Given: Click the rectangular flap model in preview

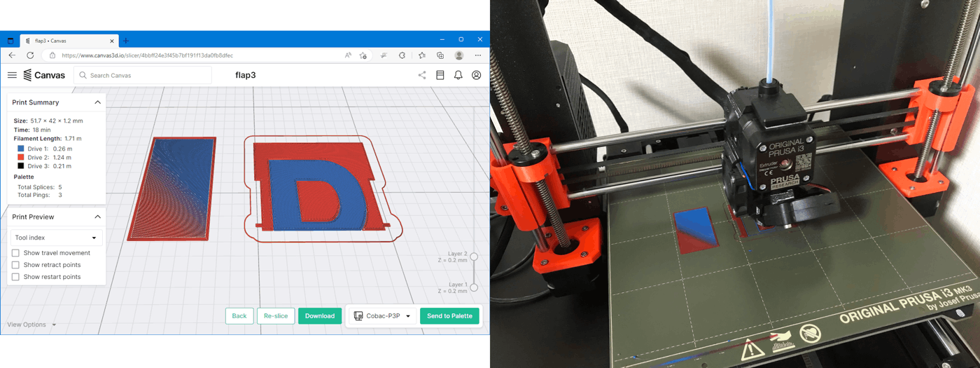Looking at the screenshot, I should coord(171,188).
